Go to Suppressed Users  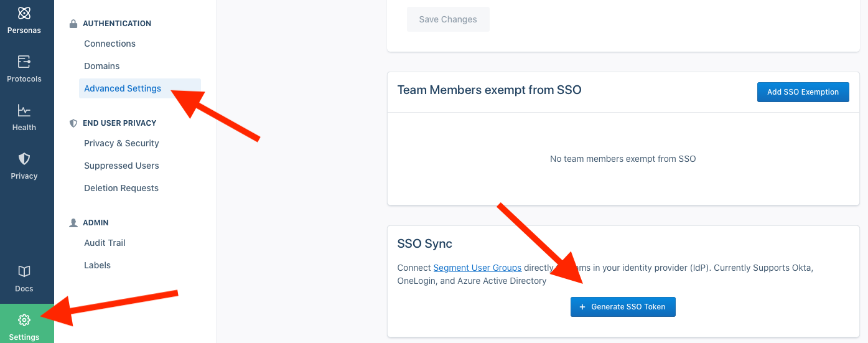pos(121,166)
